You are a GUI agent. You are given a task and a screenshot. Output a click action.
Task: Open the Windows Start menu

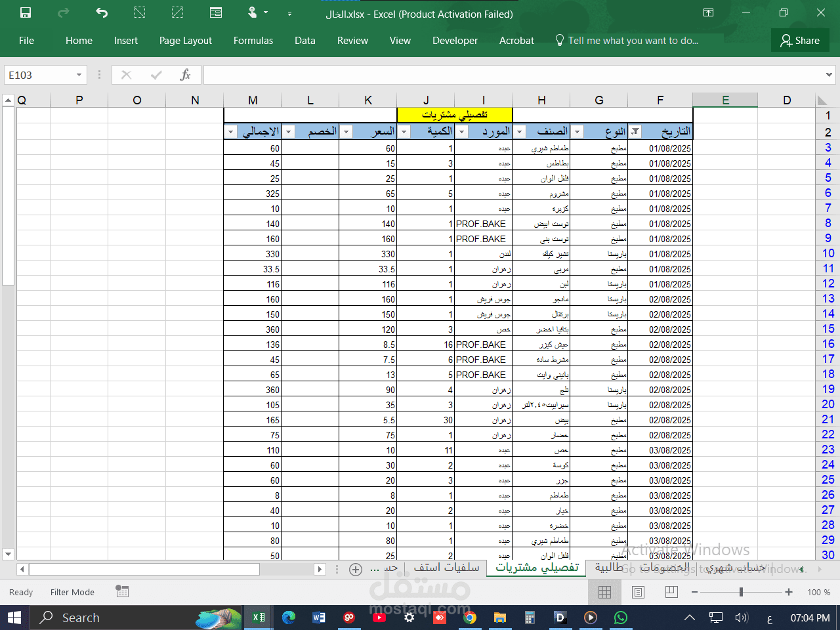14,618
